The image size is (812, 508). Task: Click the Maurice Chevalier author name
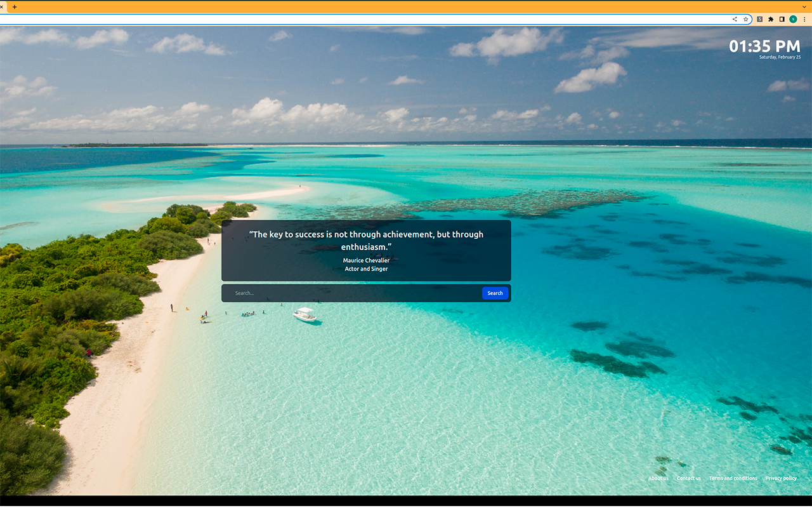[x=366, y=260]
